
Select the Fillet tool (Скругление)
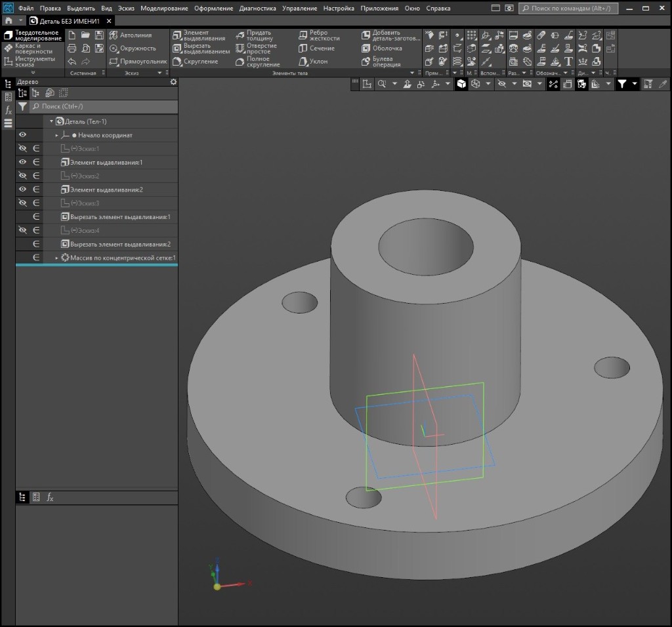tap(195, 62)
